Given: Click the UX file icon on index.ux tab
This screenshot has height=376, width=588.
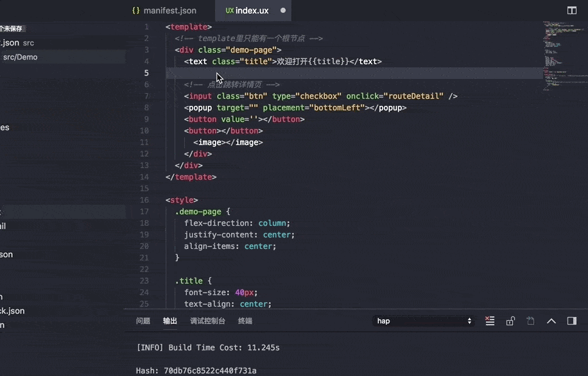Looking at the screenshot, I should tap(229, 10).
